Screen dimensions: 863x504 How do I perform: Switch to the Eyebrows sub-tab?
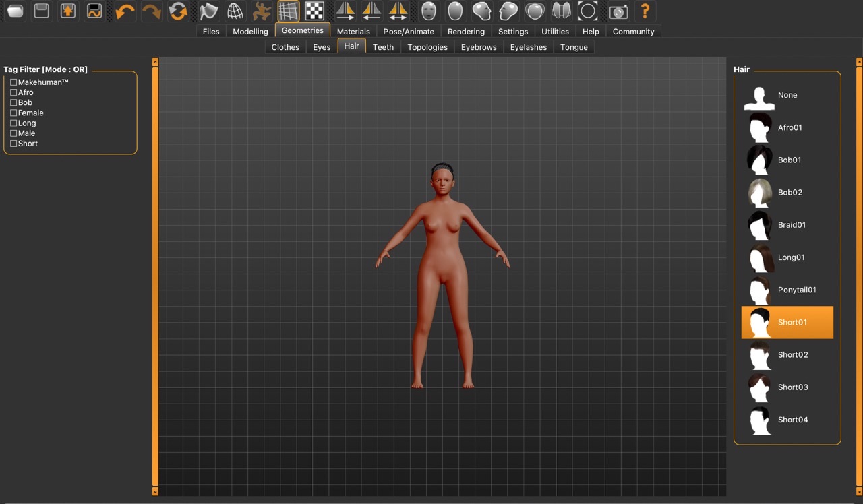[x=479, y=47]
